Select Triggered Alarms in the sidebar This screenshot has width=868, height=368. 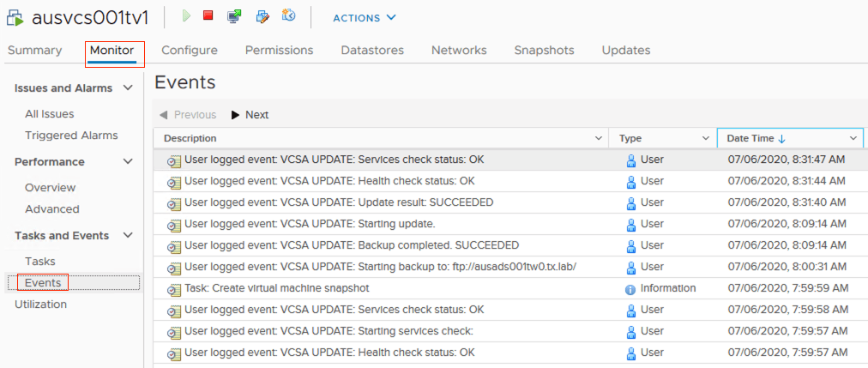(71, 136)
